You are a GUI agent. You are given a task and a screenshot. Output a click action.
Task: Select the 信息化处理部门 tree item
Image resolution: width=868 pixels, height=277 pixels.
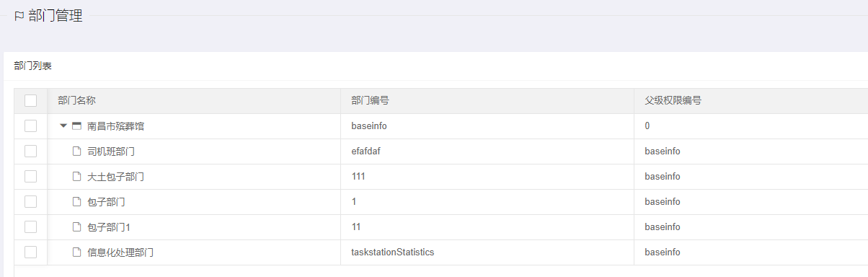point(120,252)
